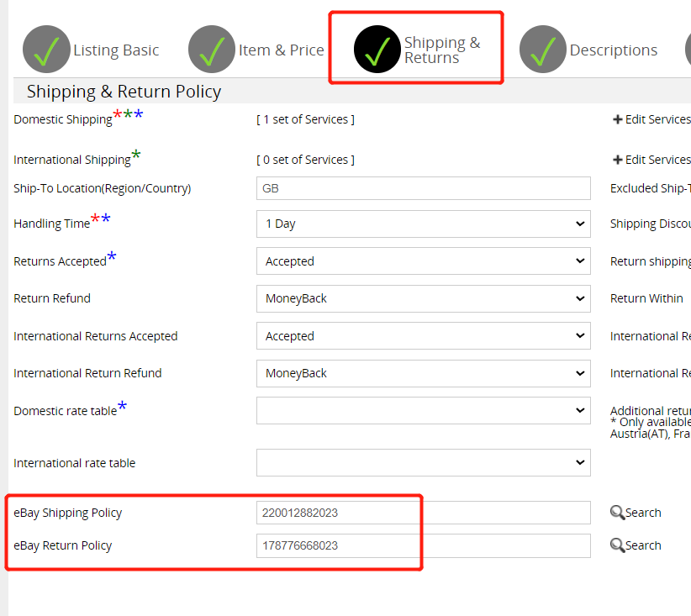Viewport: 691px width, 616px height.
Task: Focus the Ship-To Location field containing GB
Action: [424, 188]
